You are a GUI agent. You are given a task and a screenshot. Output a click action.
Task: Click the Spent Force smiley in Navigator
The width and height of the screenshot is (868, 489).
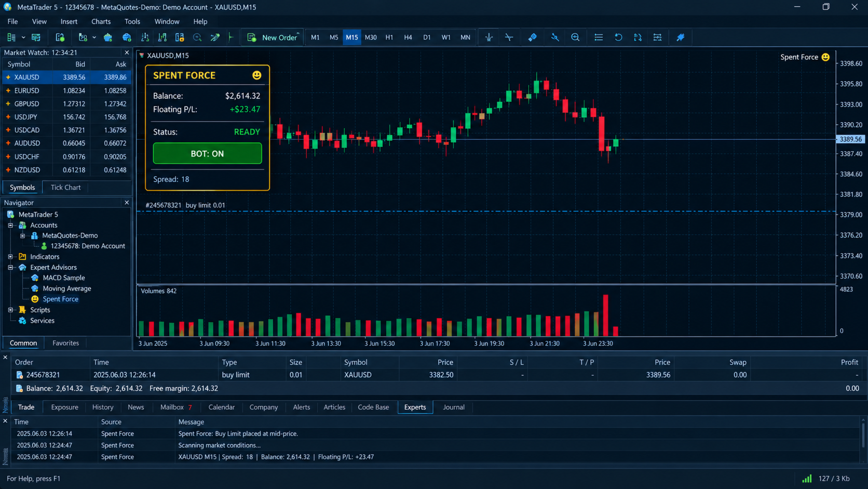pyautogui.click(x=35, y=299)
